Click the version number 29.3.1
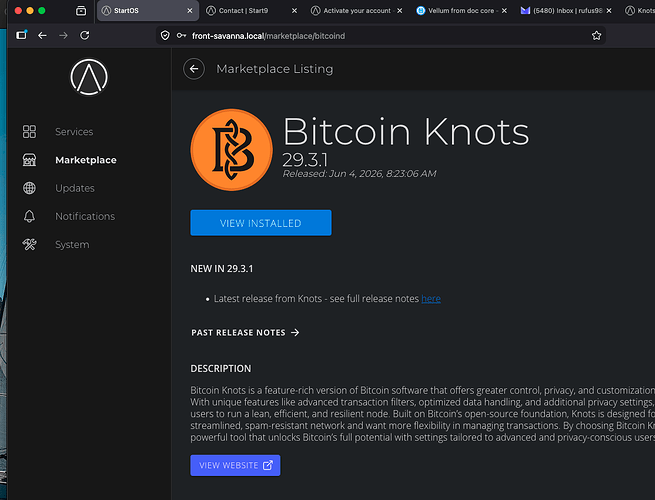 (305, 160)
